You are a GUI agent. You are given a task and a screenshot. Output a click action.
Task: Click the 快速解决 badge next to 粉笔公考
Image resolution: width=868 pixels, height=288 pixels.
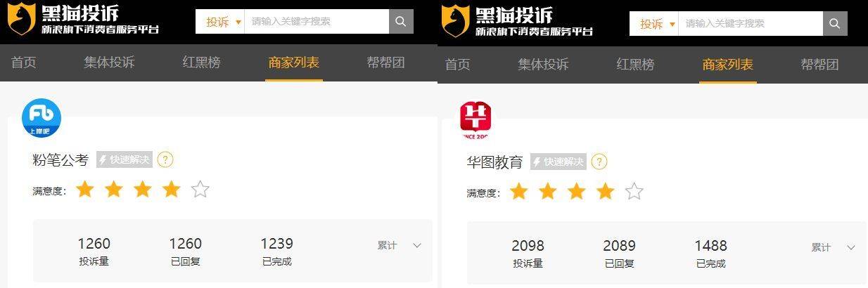pos(125,159)
